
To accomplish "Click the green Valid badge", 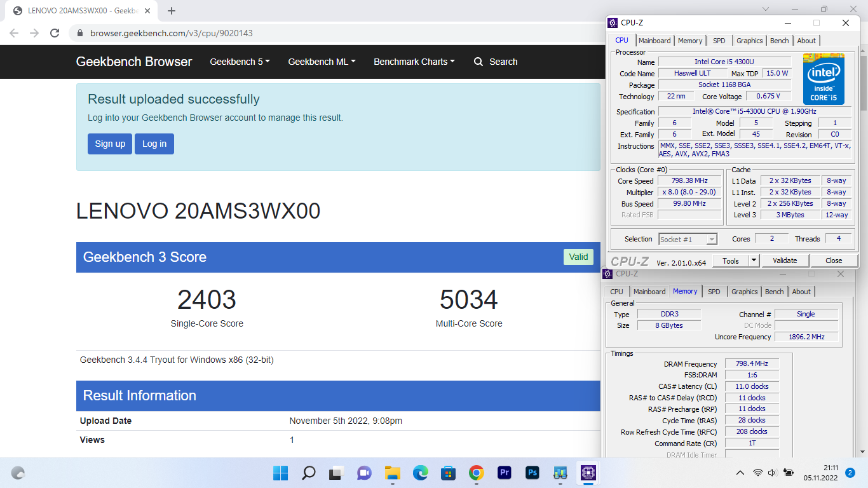I will tap(578, 257).
